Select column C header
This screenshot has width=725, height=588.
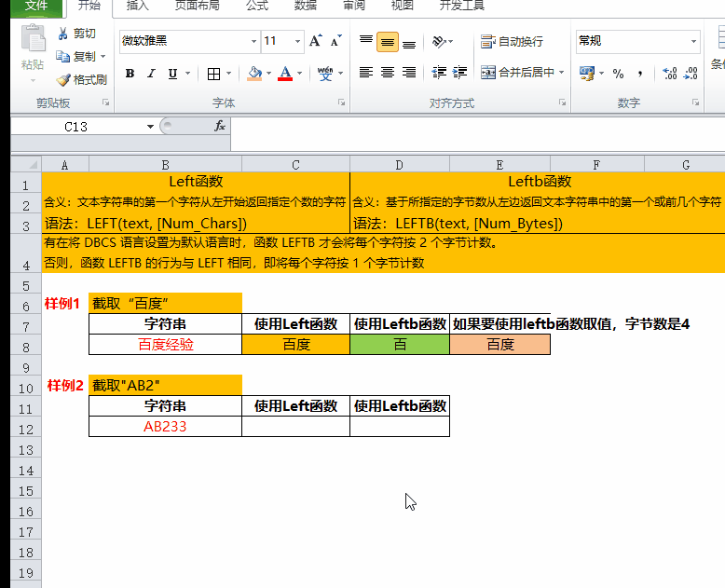click(x=296, y=165)
